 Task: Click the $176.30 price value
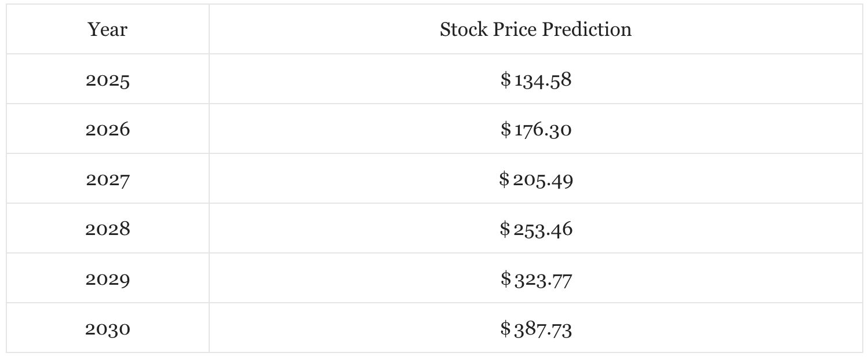(x=536, y=130)
